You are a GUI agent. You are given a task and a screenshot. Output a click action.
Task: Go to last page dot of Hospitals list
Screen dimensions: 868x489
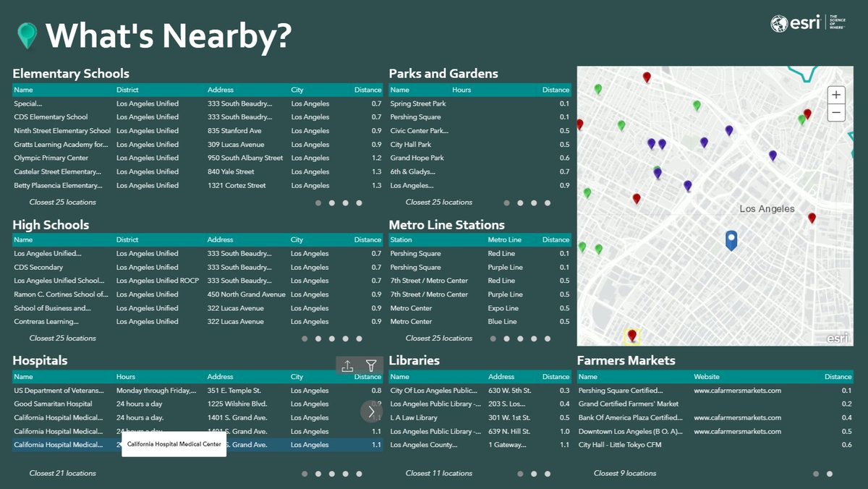(359, 474)
